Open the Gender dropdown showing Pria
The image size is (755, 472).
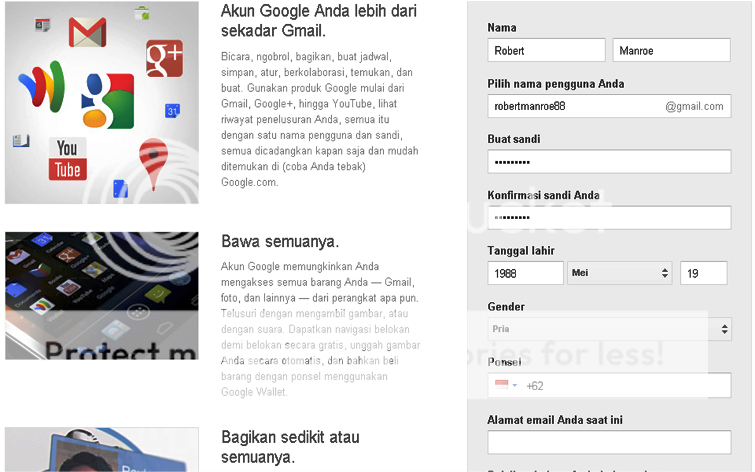tap(610, 329)
